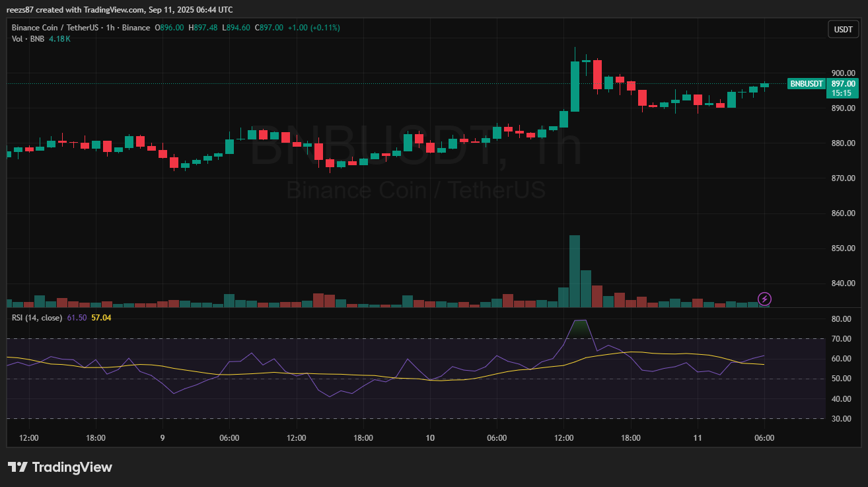The width and height of the screenshot is (868, 487).
Task: Click the RSI average value 57.04
Action: tap(101, 318)
